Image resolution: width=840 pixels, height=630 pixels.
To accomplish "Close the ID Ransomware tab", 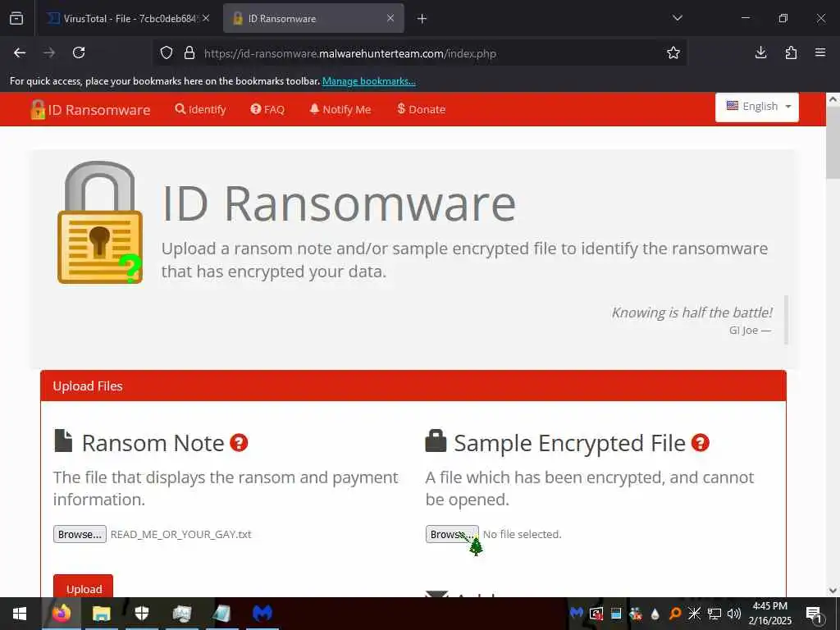I will 390,18.
